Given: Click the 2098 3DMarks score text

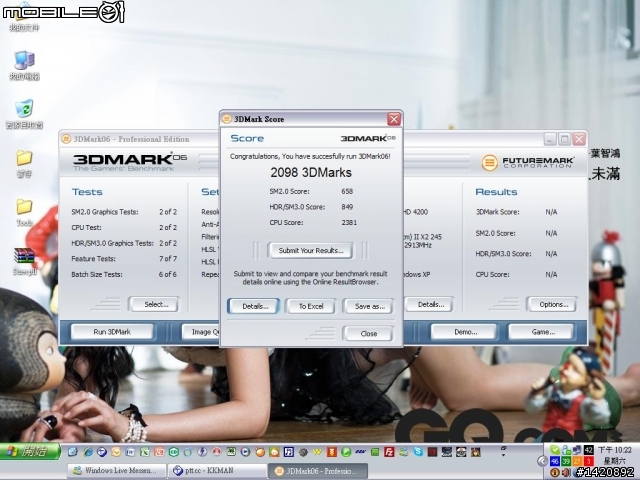Looking at the screenshot, I should pos(311,173).
